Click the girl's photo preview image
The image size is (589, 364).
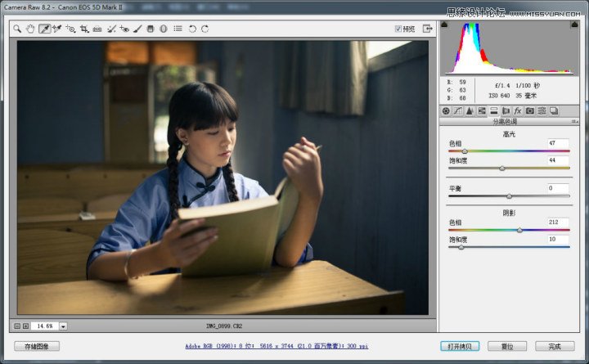click(223, 178)
